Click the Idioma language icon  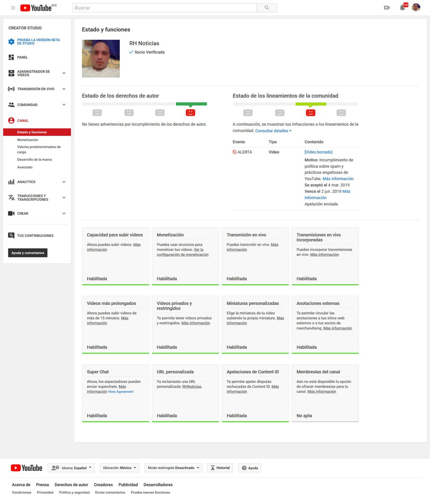(55, 467)
